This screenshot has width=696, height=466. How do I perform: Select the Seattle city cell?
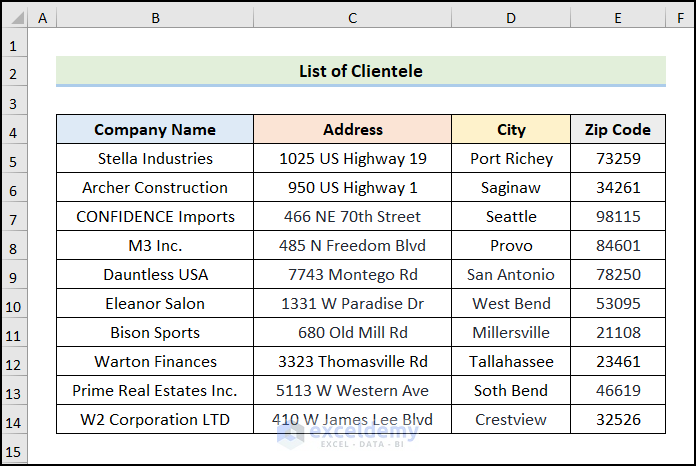pyautogui.click(x=511, y=217)
